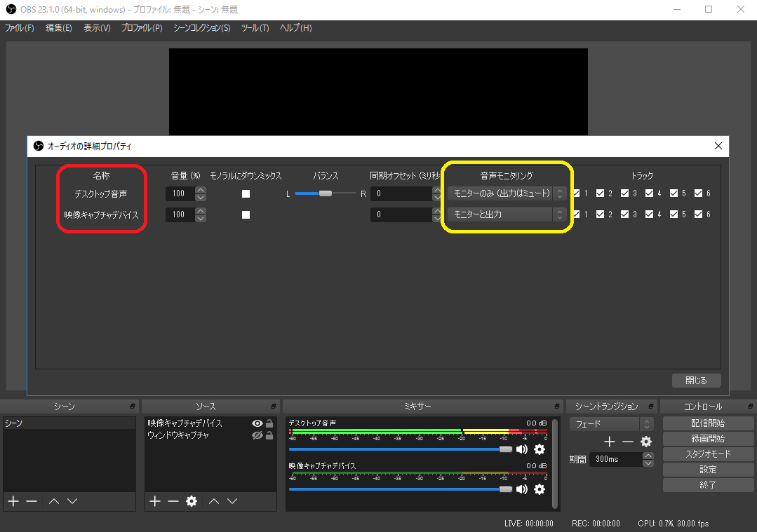Click the 期間 300ms duration field

615,459
